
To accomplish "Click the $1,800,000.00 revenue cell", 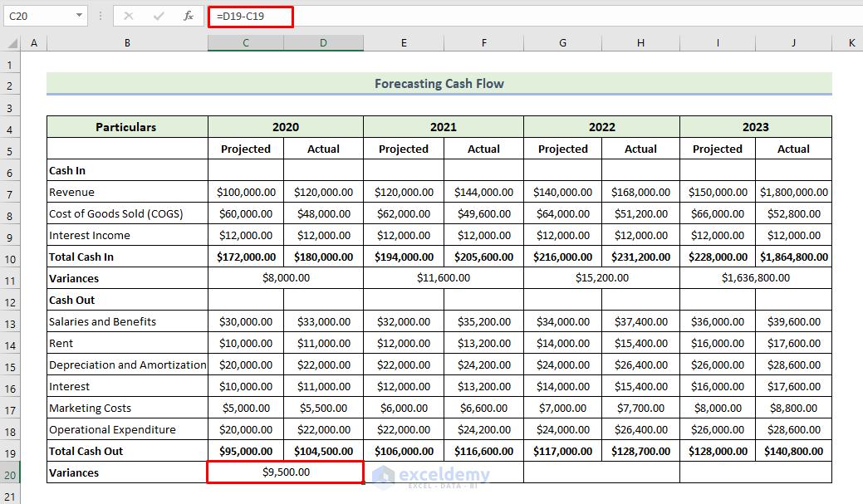I will click(x=794, y=192).
